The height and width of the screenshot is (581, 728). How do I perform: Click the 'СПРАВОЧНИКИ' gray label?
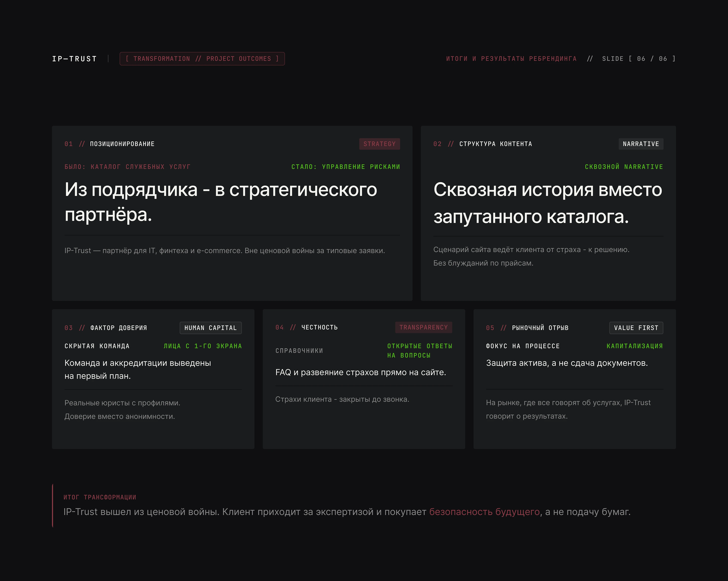[299, 351]
